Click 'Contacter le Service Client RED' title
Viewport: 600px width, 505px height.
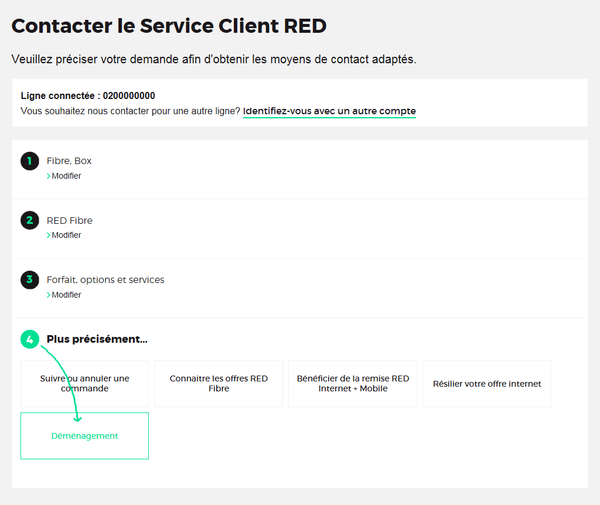(x=169, y=26)
